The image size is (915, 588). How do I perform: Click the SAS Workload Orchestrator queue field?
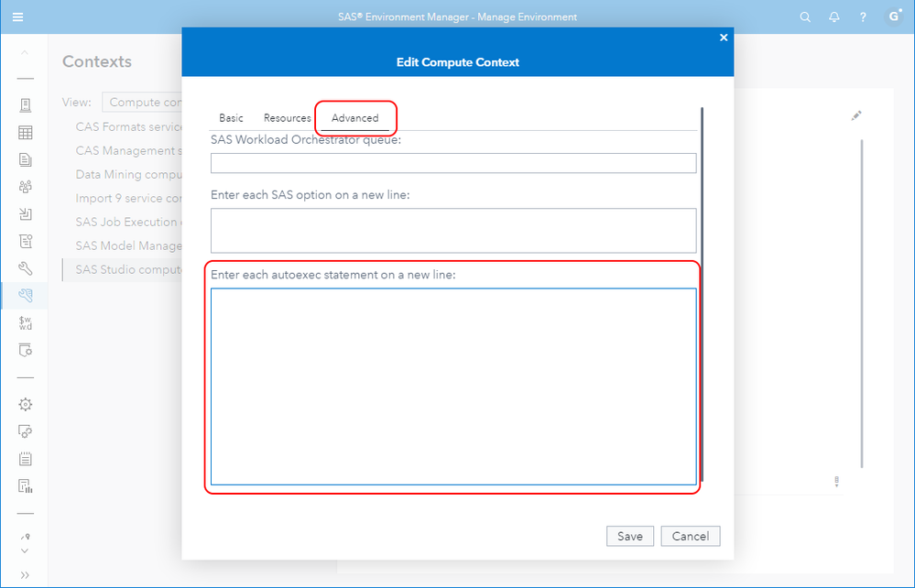click(452, 163)
